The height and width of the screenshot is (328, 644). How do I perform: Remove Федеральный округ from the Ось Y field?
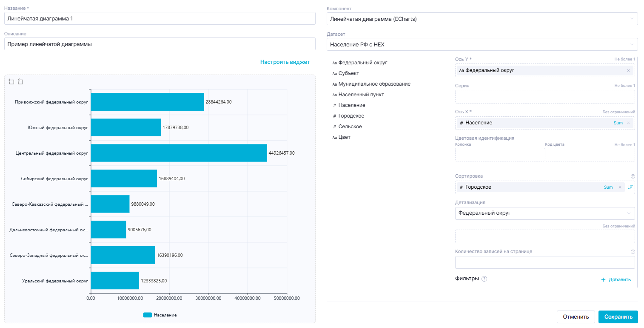point(628,71)
